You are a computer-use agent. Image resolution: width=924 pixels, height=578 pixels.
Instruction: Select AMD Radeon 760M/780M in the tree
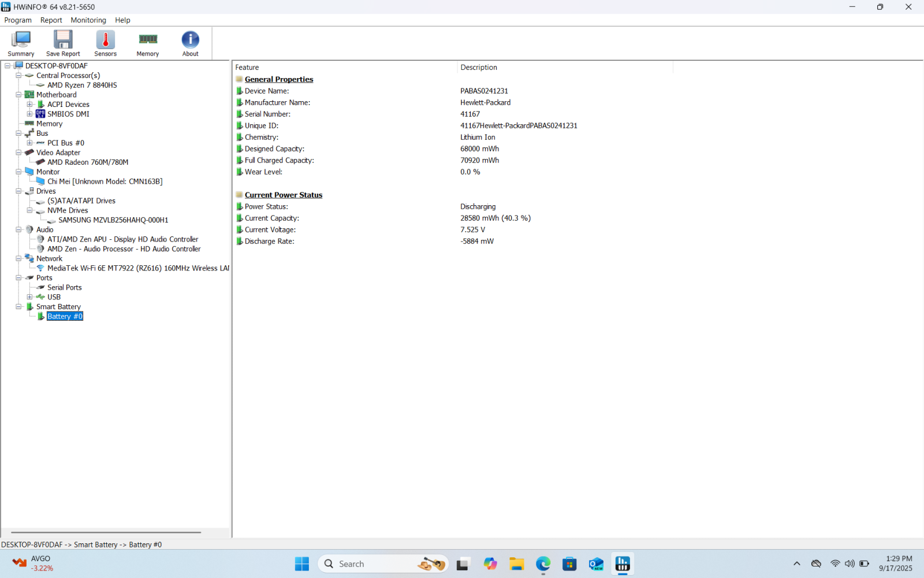(x=88, y=162)
